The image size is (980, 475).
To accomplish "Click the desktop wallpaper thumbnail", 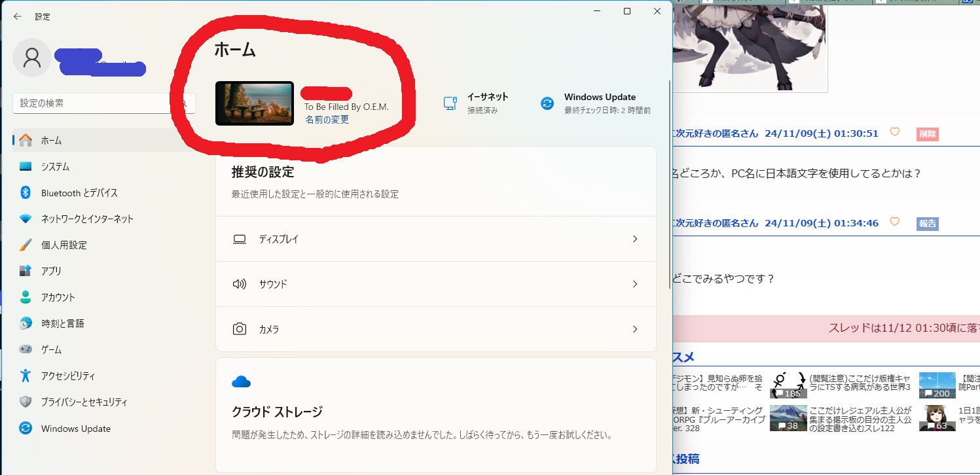I will point(254,103).
